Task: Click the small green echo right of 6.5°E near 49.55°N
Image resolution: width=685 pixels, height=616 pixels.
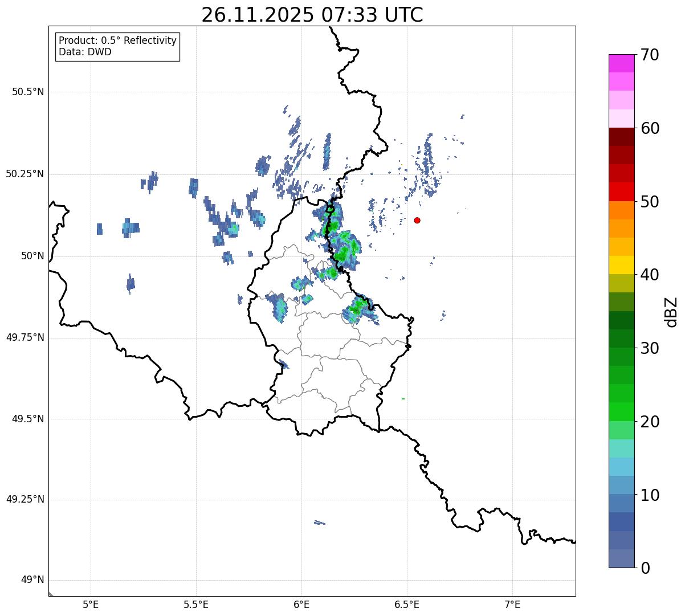Action: click(x=403, y=399)
